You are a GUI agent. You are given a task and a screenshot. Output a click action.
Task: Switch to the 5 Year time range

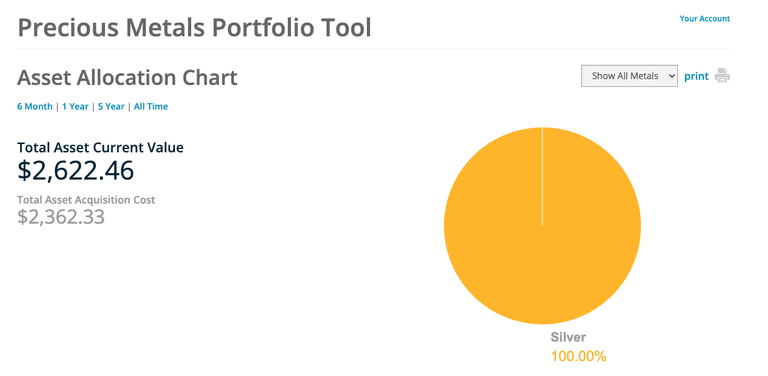pos(111,106)
